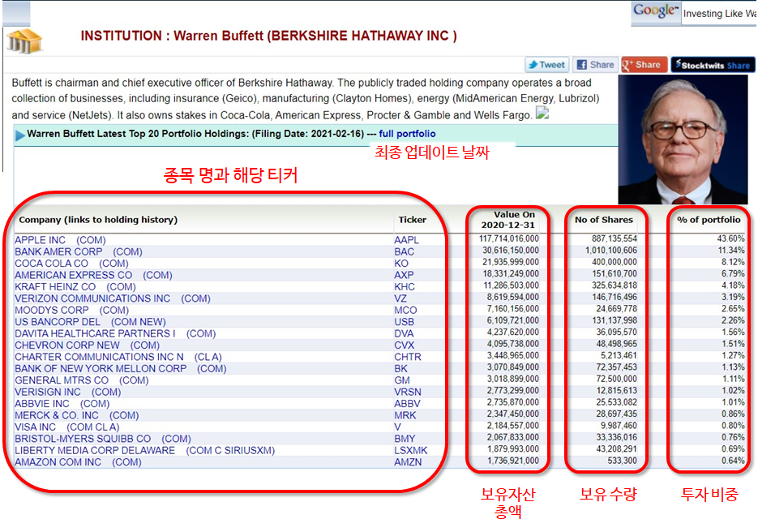
Task: Open AMAZON COM INC company link
Action: pyautogui.click(x=78, y=462)
